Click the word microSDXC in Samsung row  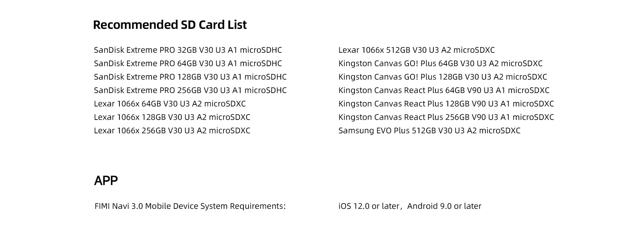(499, 131)
